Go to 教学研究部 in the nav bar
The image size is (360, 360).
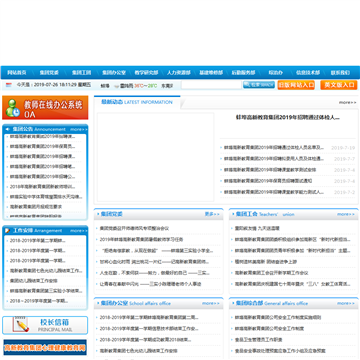[146, 72]
